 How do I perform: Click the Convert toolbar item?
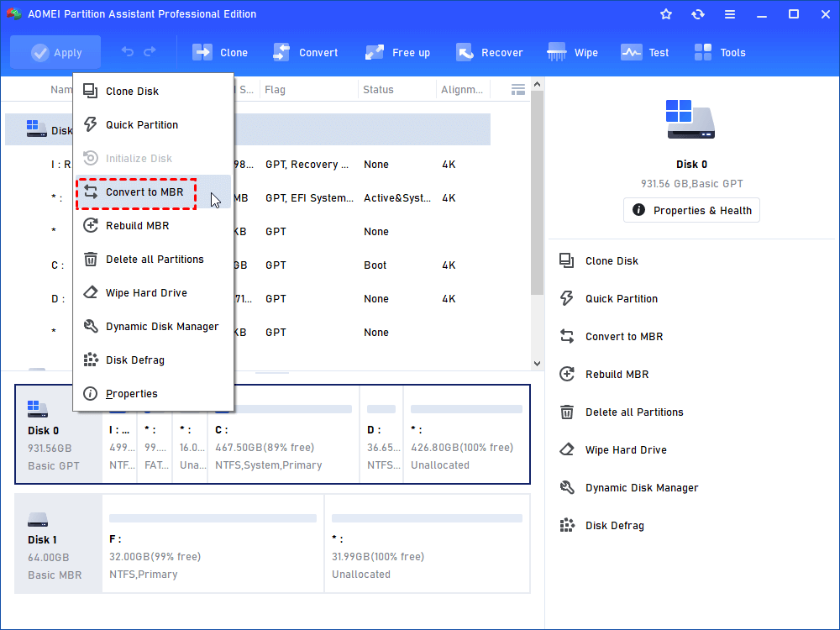coord(306,52)
